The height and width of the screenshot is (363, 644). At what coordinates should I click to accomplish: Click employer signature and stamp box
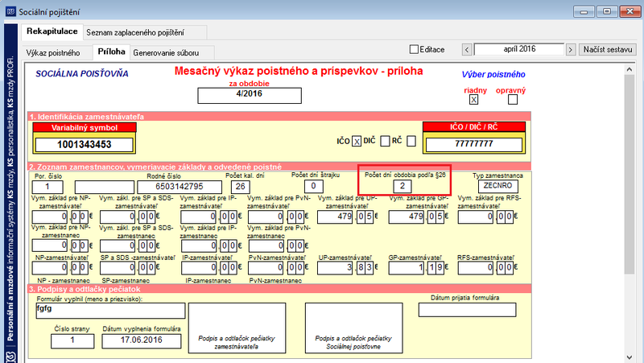pyautogui.click(x=237, y=328)
